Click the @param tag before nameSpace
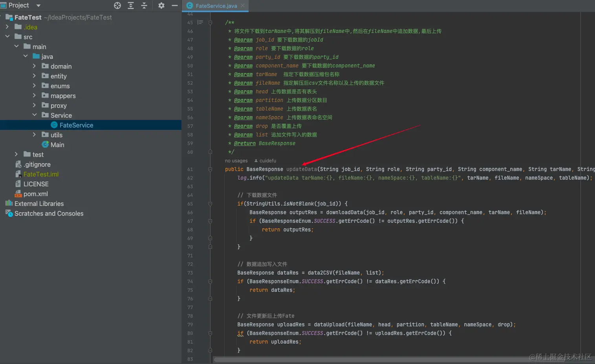This screenshot has height=364, width=595. (x=243, y=118)
